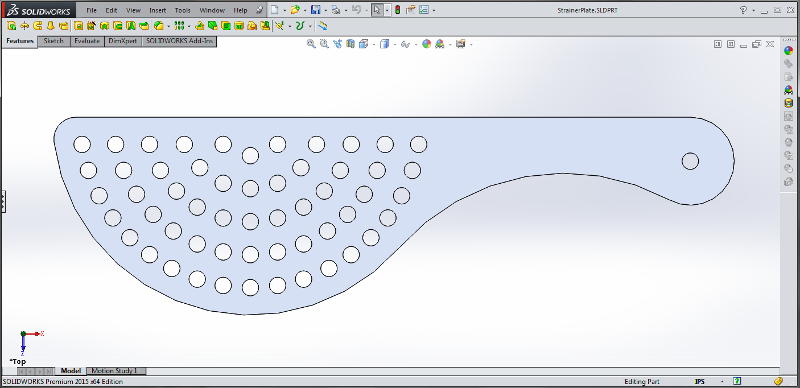Toggle the pushpin to pin the menu bar
This screenshot has height=388, width=800.
click(259, 10)
